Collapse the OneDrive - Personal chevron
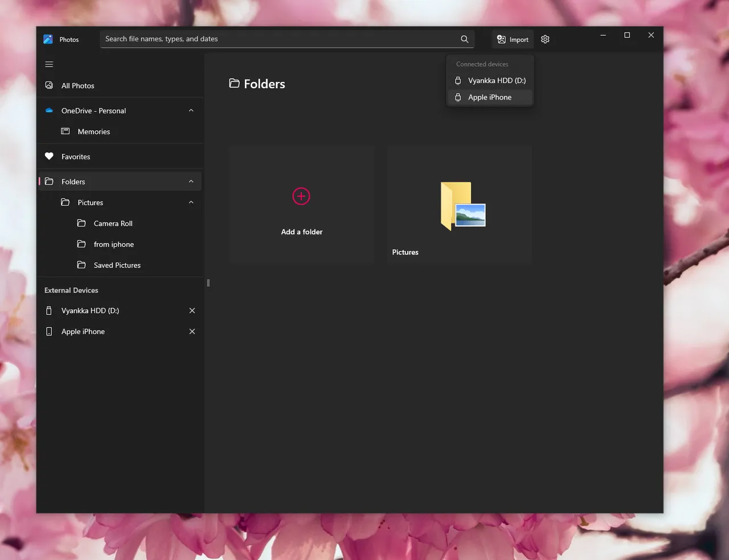Screen dimensions: 729x560 point(191,110)
